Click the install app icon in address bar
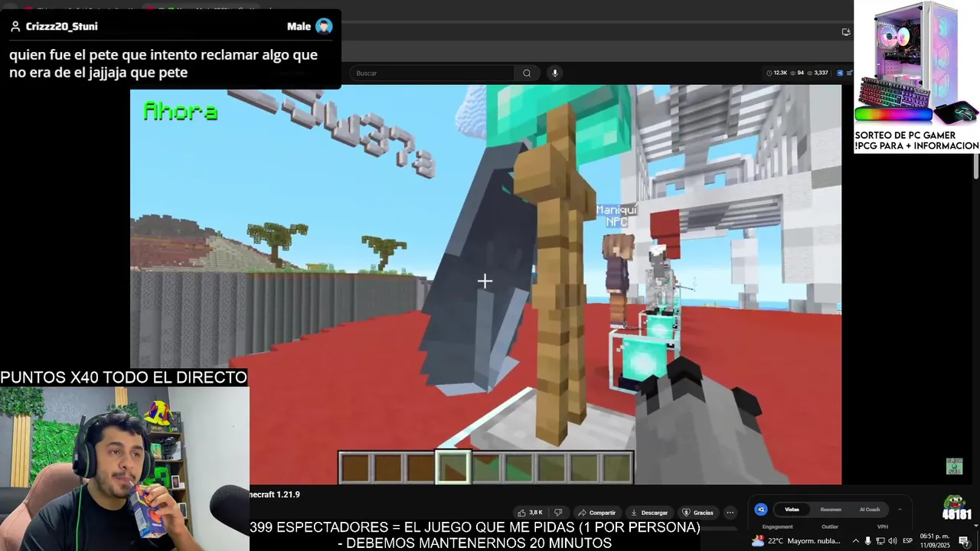 pyautogui.click(x=846, y=32)
